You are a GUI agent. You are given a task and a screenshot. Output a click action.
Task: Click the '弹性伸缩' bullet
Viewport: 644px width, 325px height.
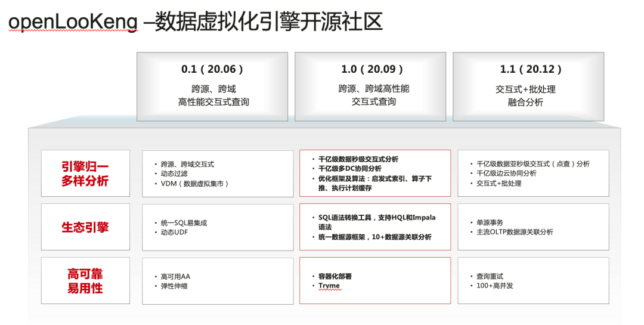[174, 286]
